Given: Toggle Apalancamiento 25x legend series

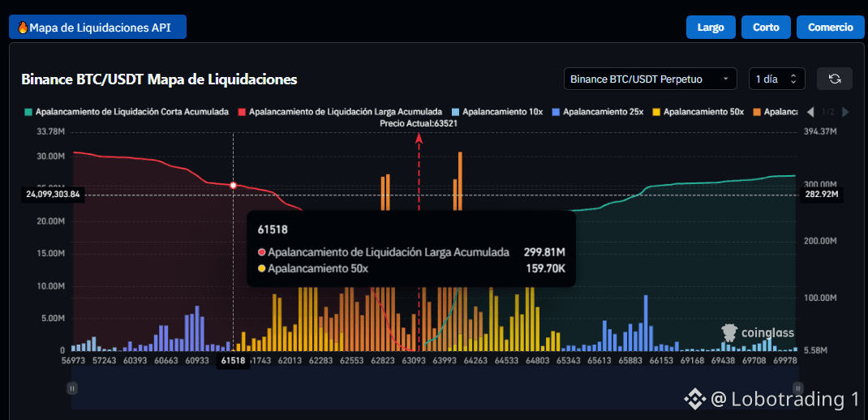Looking at the screenshot, I should 597,112.
